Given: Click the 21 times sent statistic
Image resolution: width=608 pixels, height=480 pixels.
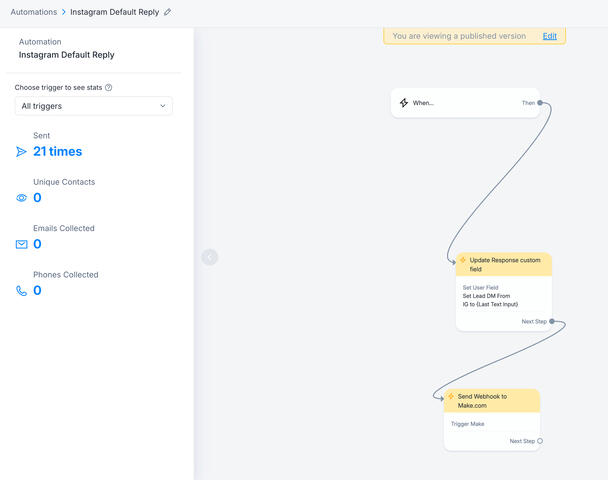Looking at the screenshot, I should (x=58, y=152).
